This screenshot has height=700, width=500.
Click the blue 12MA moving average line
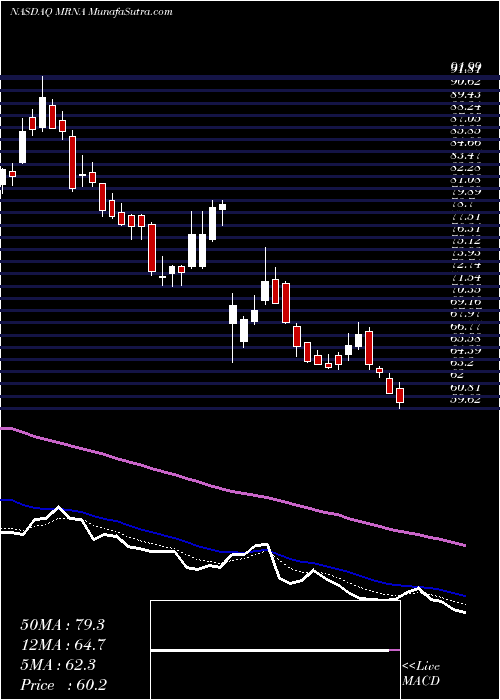pyautogui.click(x=232, y=551)
